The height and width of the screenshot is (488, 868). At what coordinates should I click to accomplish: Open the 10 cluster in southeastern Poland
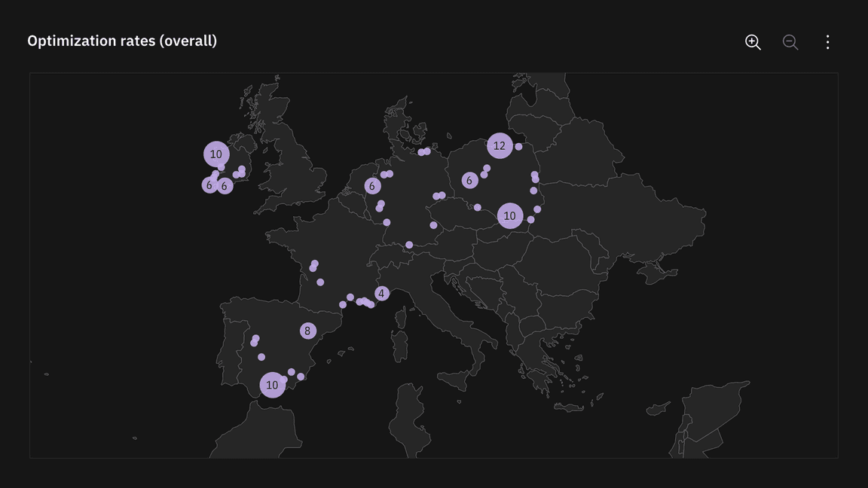[510, 216]
